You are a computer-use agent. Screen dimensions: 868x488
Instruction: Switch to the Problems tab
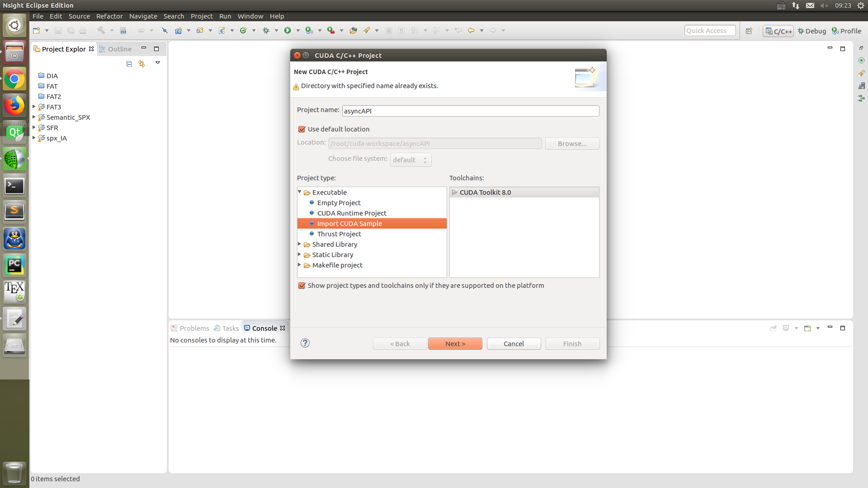(194, 328)
